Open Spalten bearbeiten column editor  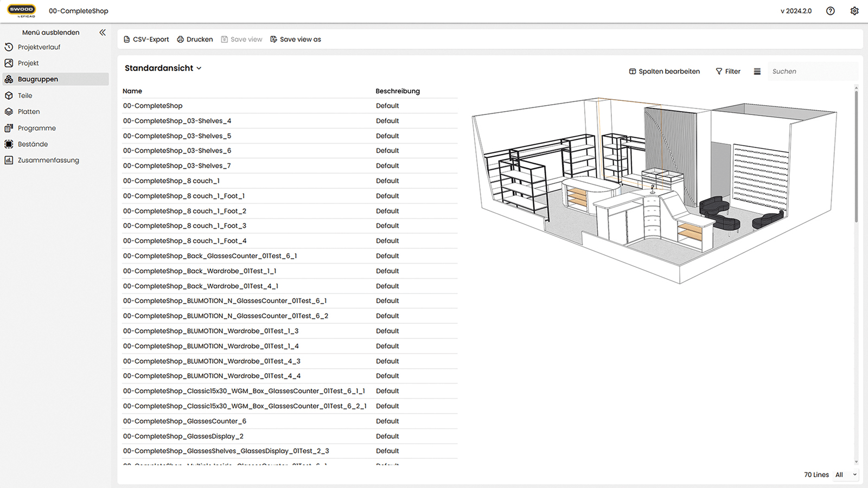click(x=664, y=72)
